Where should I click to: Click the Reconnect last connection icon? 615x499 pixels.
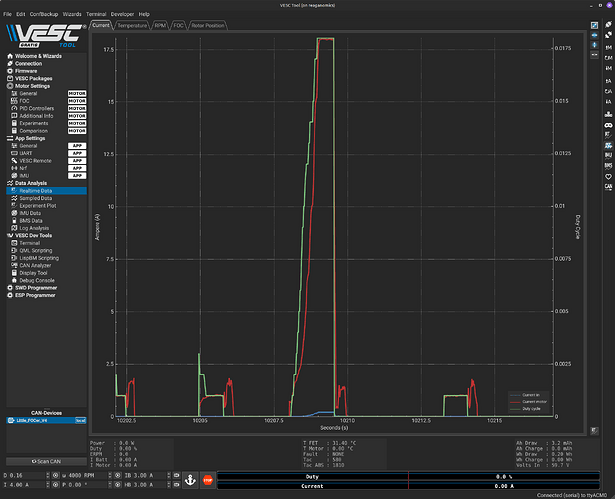[608, 25]
